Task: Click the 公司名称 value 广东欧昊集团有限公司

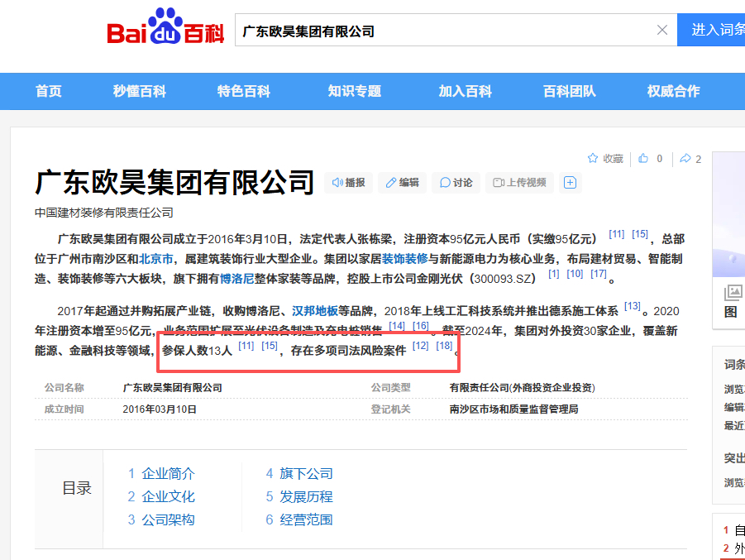Action: pyautogui.click(x=173, y=388)
